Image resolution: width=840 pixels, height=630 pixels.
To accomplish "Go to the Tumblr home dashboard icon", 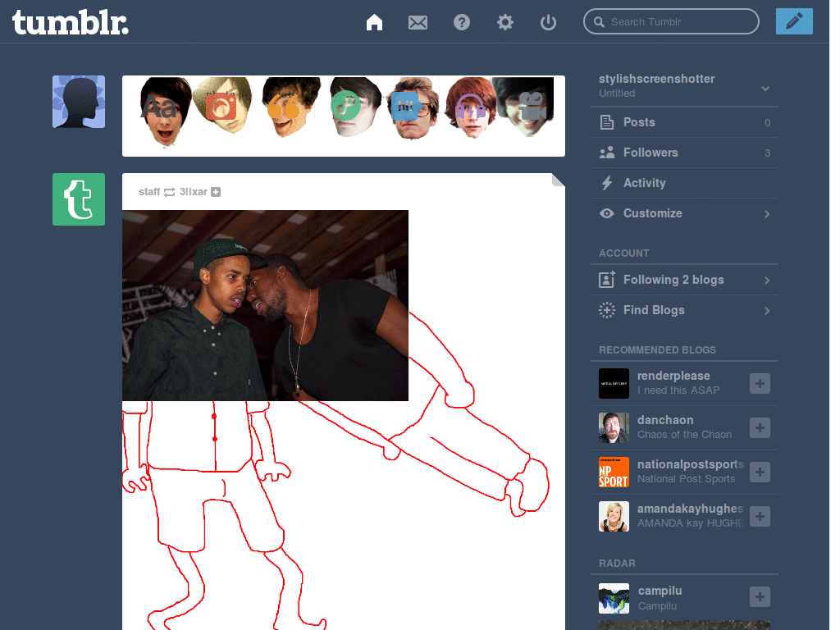I will click(x=374, y=22).
